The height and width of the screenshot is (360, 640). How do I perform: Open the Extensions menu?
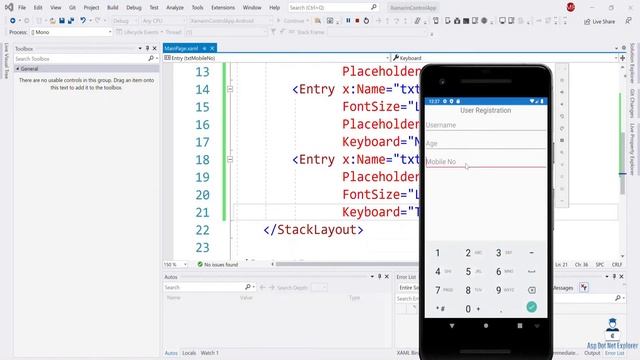pos(223,7)
